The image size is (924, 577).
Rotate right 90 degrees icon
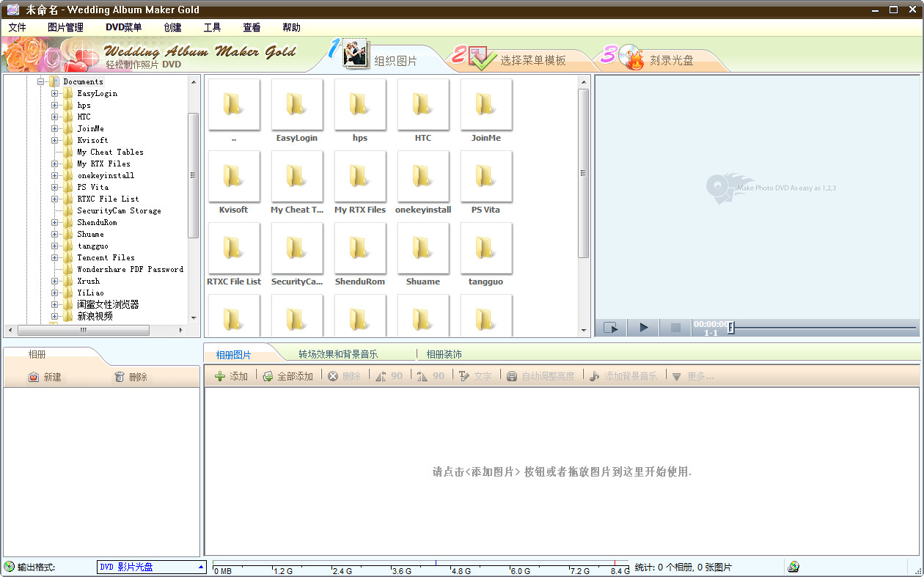tap(422, 376)
